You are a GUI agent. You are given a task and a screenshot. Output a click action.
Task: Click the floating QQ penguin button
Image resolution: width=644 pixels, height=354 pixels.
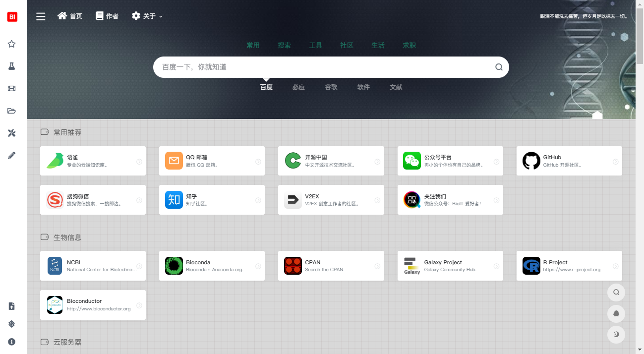(x=616, y=313)
